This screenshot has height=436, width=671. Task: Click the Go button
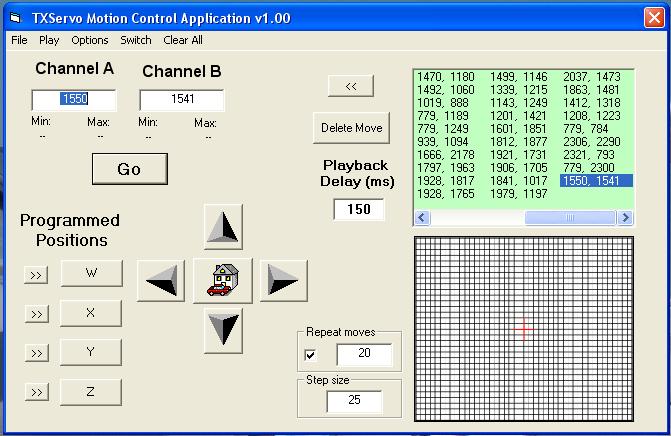129,169
